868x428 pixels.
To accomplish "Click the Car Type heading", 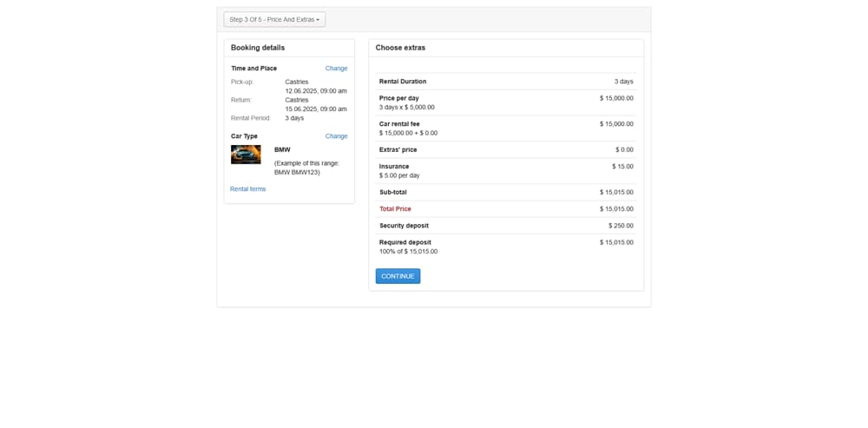I will tap(244, 136).
